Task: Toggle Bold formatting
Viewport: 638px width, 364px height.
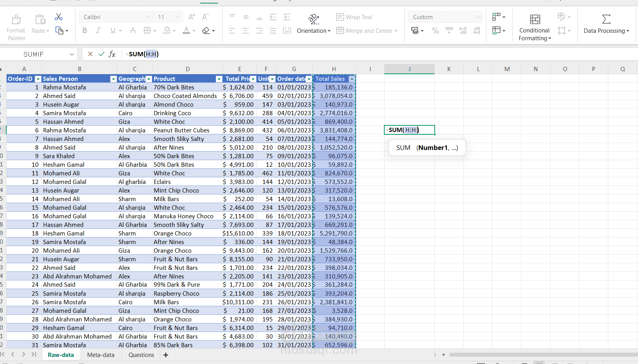Action: 85,30
